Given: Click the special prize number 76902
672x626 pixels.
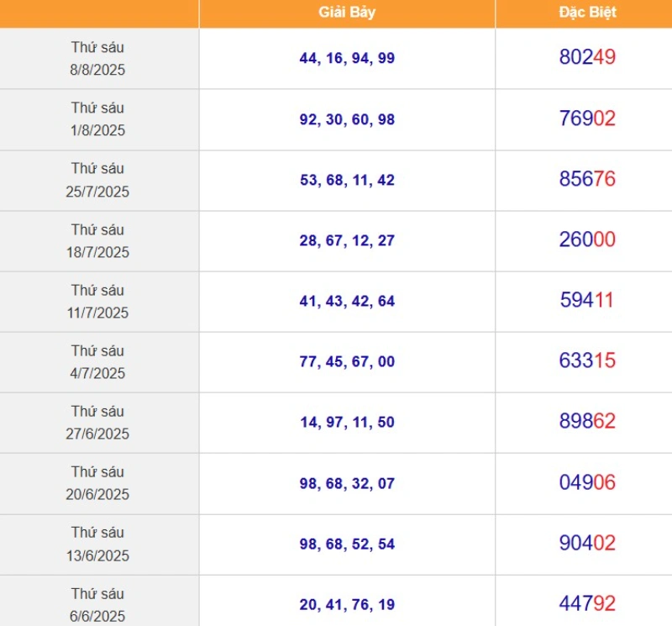Looking at the screenshot, I should (587, 118).
